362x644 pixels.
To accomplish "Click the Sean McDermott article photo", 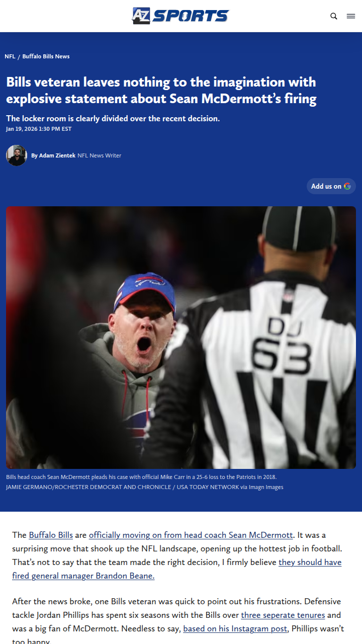I will click(x=181, y=338).
